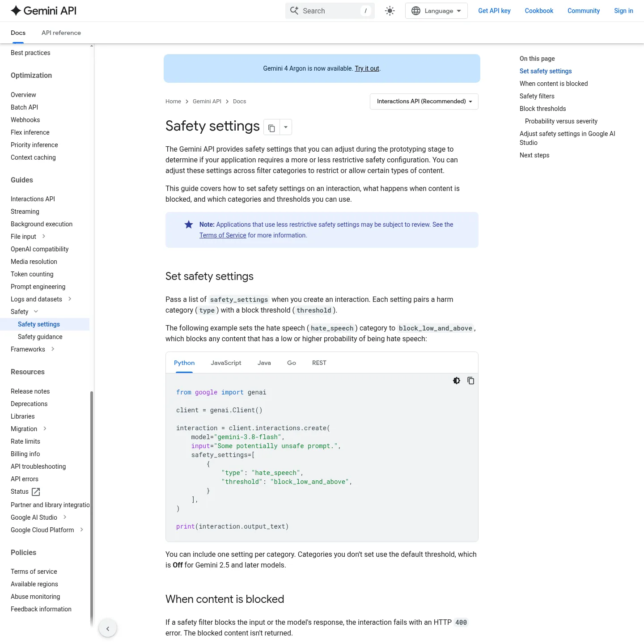Screen dimensions: 644x644
Task: Select the Python code tab
Action: point(184,363)
